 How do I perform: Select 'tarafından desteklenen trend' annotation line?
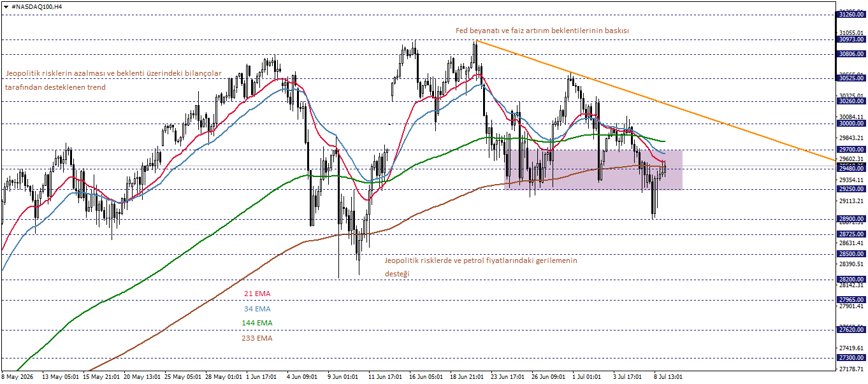[55, 87]
